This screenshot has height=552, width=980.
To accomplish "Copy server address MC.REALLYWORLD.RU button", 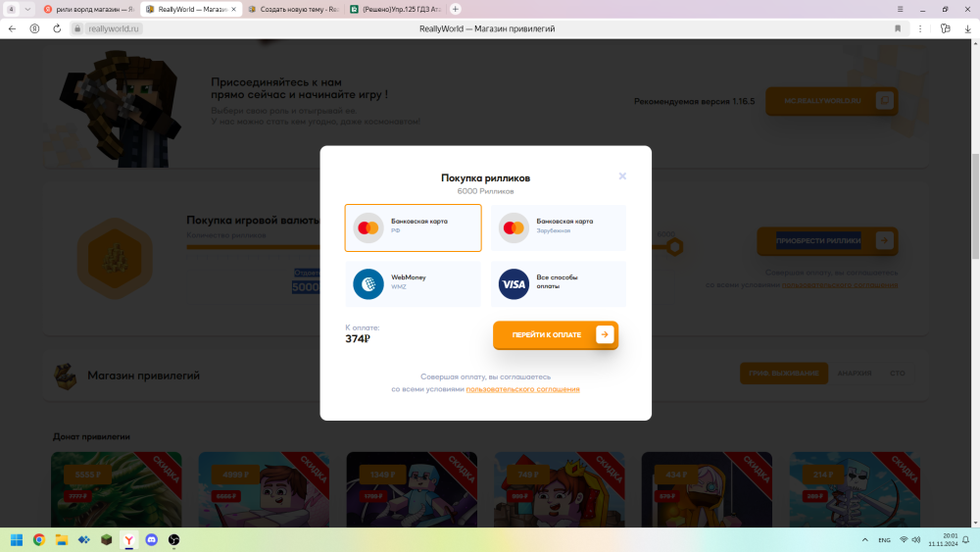I will 832,101.
